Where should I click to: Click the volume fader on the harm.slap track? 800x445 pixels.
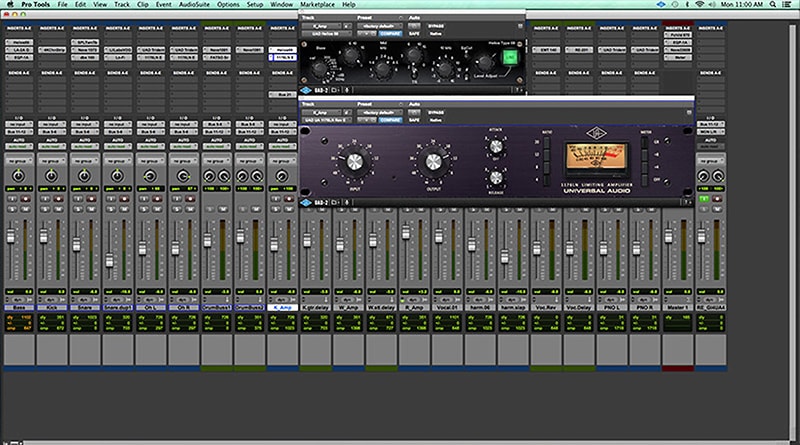tap(504, 256)
